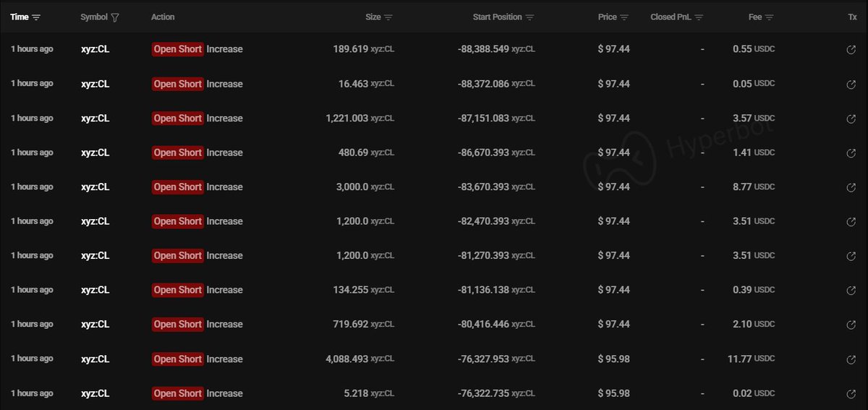Sort by Time column
The image size is (868, 410).
coord(36,17)
